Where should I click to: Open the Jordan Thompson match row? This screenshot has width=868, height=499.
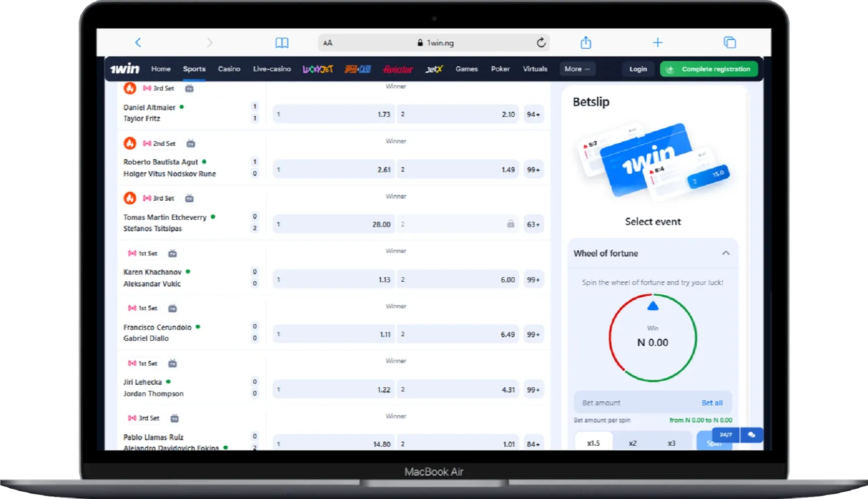click(x=153, y=394)
